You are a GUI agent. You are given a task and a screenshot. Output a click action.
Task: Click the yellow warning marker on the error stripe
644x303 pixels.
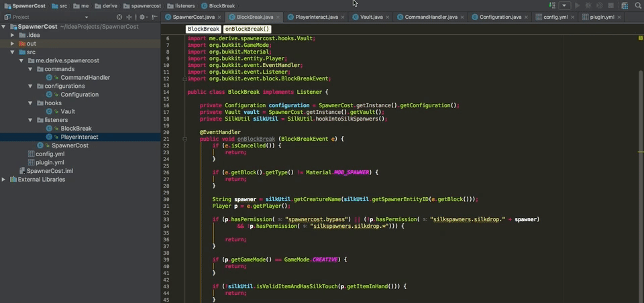pyautogui.click(x=641, y=152)
